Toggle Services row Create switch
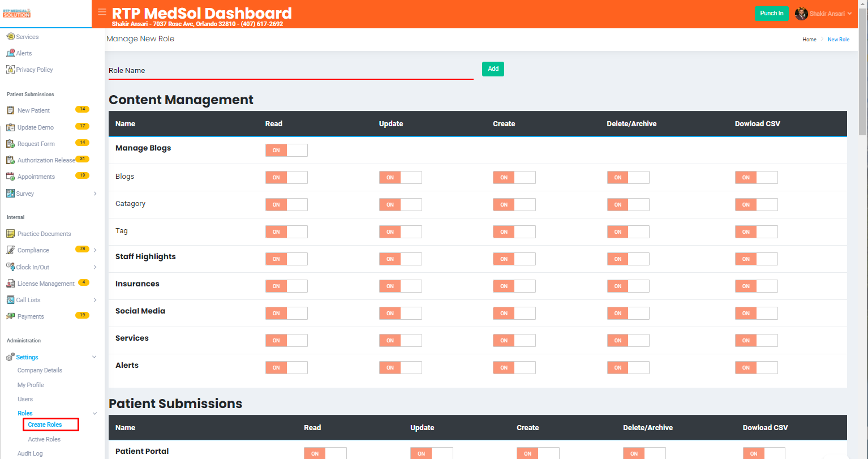Viewport: 868px width, 459px height. coord(514,340)
